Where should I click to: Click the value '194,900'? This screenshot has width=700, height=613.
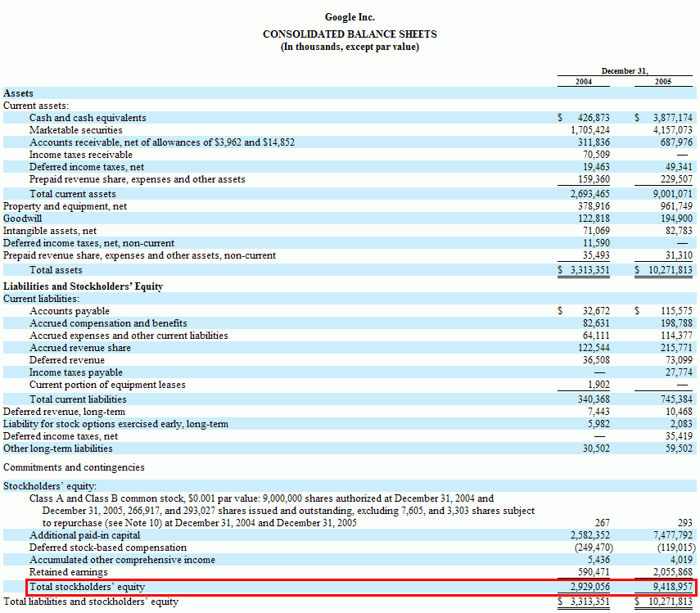click(x=676, y=219)
